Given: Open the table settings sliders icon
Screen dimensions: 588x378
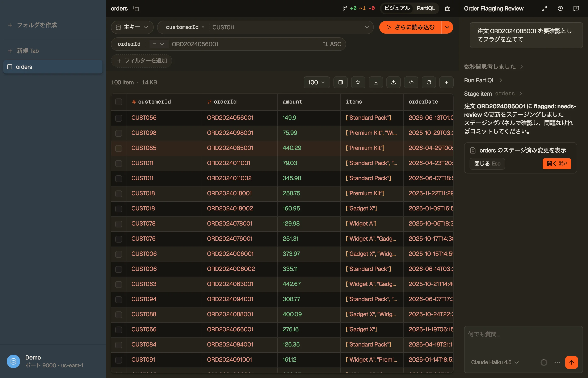Looking at the screenshot, I should [x=358, y=82].
